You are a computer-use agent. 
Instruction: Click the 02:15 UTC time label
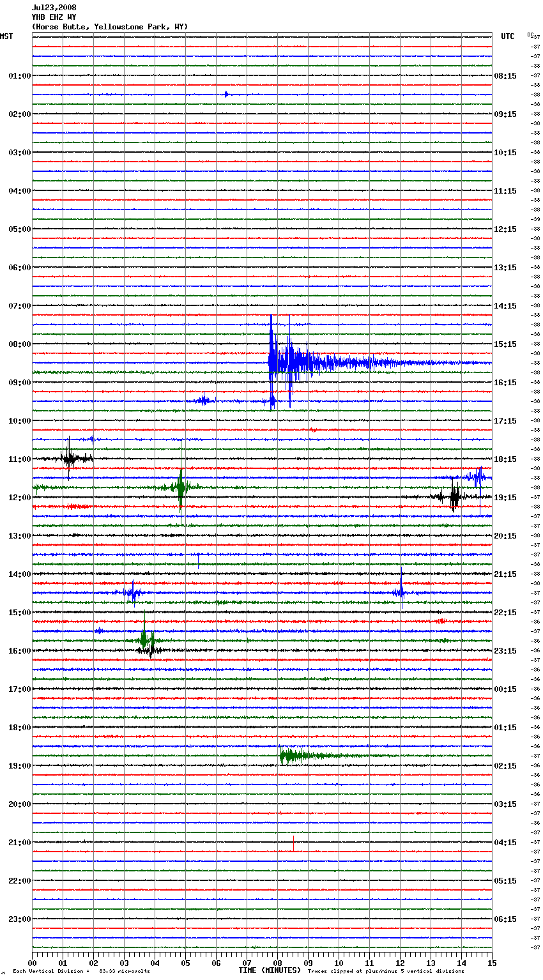click(505, 766)
